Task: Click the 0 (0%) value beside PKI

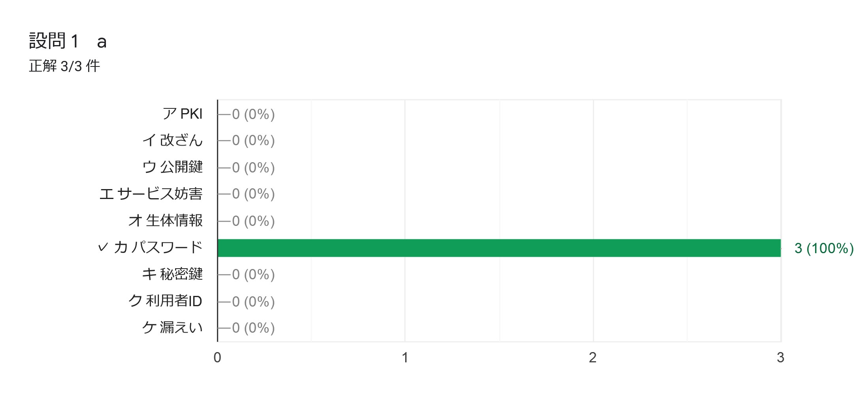Action: pyautogui.click(x=253, y=114)
